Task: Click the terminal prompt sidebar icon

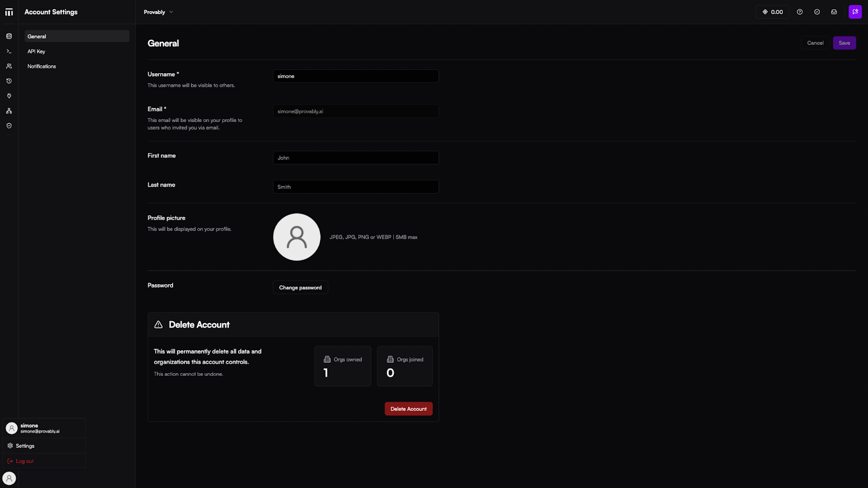Action: point(9,52)
